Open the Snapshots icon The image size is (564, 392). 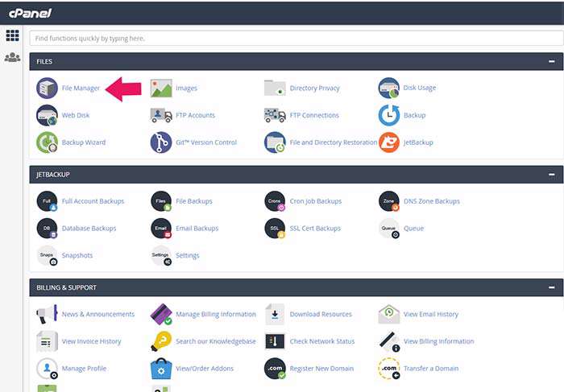47,255
